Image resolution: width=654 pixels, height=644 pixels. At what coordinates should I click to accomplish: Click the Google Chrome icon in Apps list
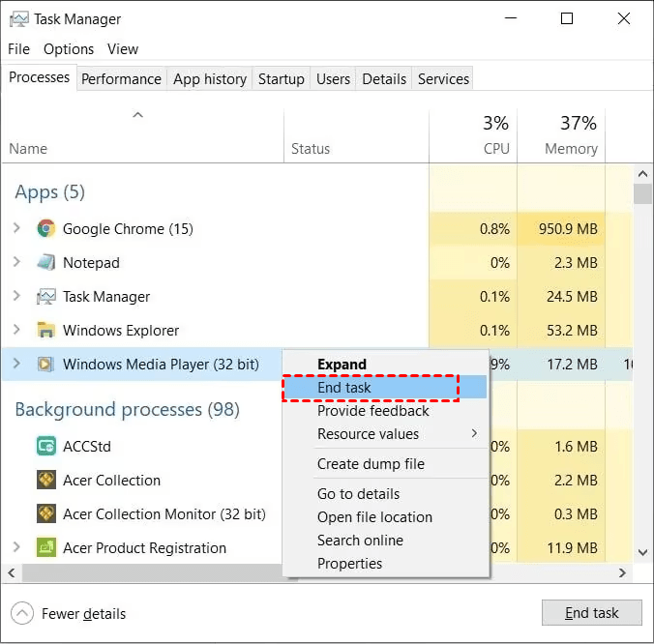tap(45, 229)
